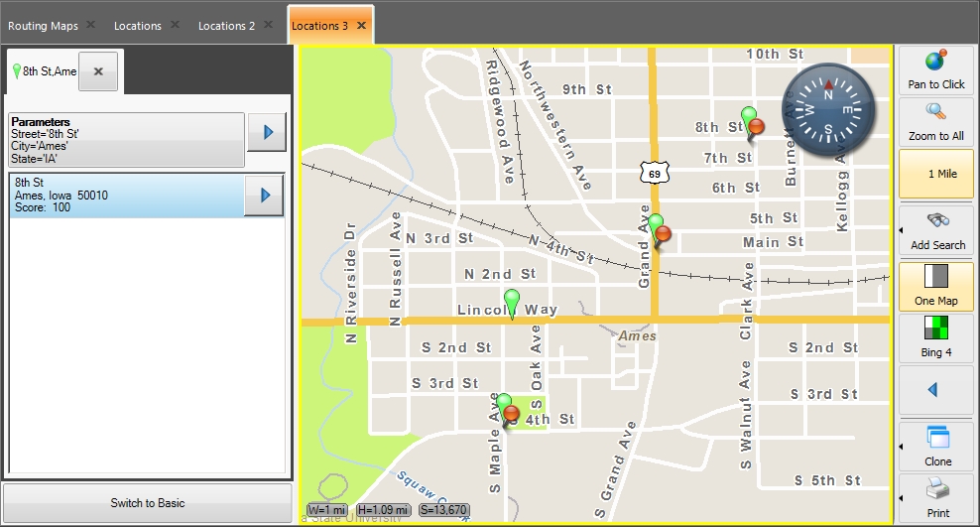Collapse the side toolbar with the blue left arrow

[932, 390]
